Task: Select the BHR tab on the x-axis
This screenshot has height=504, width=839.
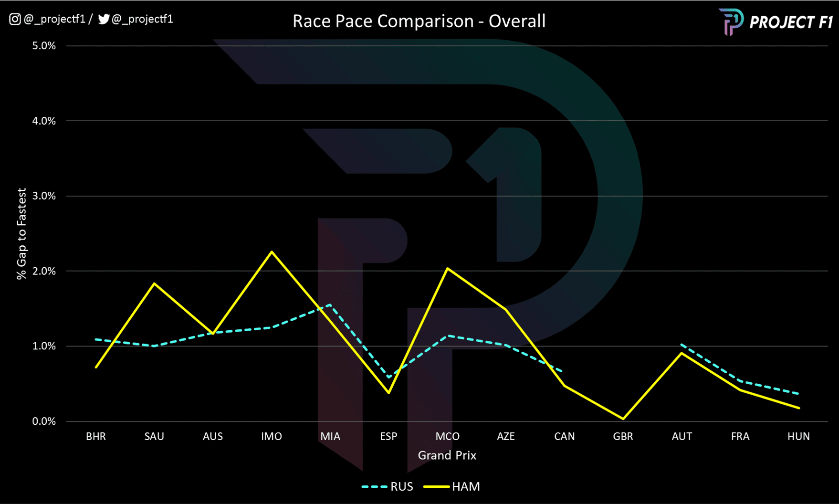Action: click(x=96, y=436)
